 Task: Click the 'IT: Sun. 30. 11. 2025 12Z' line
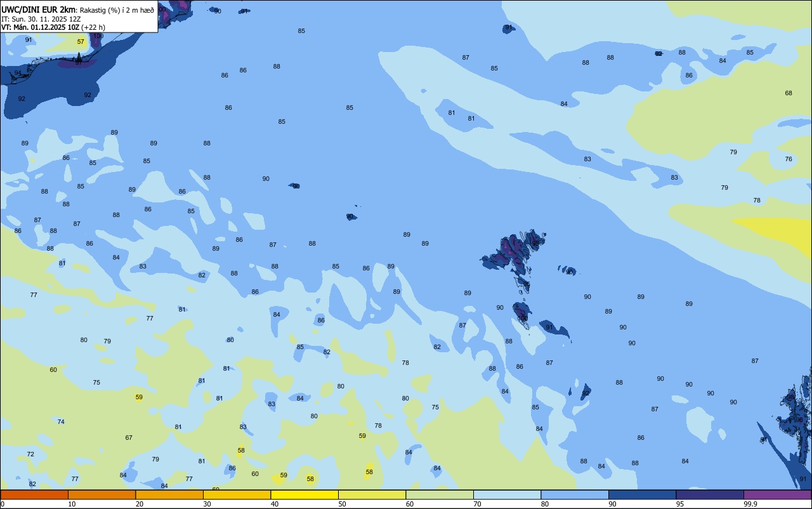point(41,18)
